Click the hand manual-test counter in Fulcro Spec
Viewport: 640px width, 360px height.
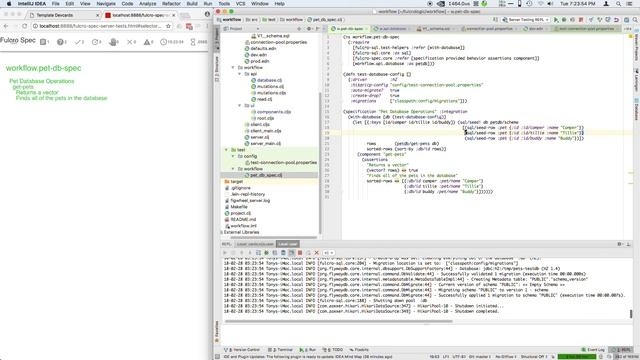[114, 42]
